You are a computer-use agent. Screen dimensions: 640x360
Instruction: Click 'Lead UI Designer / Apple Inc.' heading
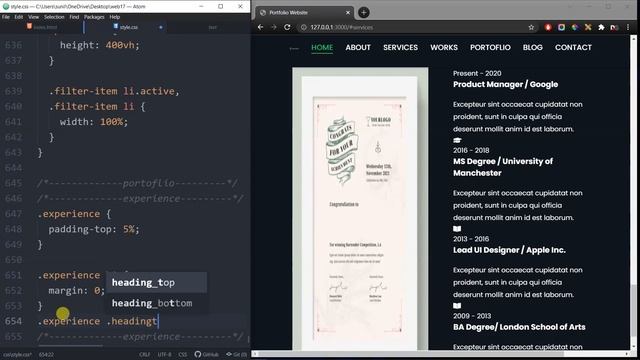509,250
